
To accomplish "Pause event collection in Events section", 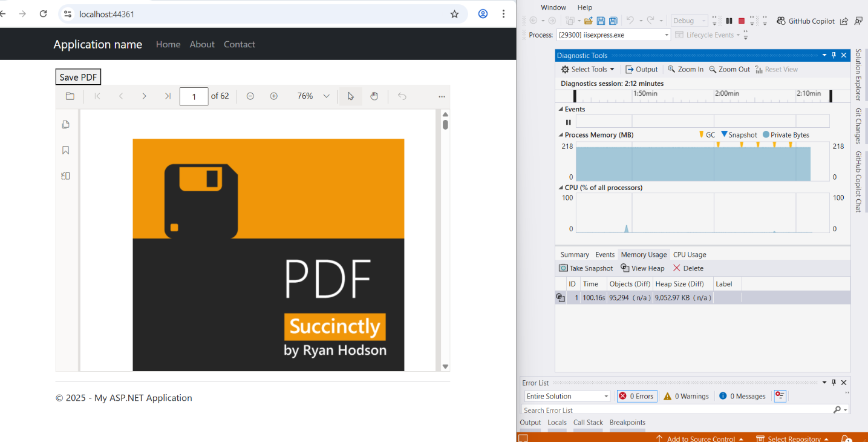I will 568,122.
